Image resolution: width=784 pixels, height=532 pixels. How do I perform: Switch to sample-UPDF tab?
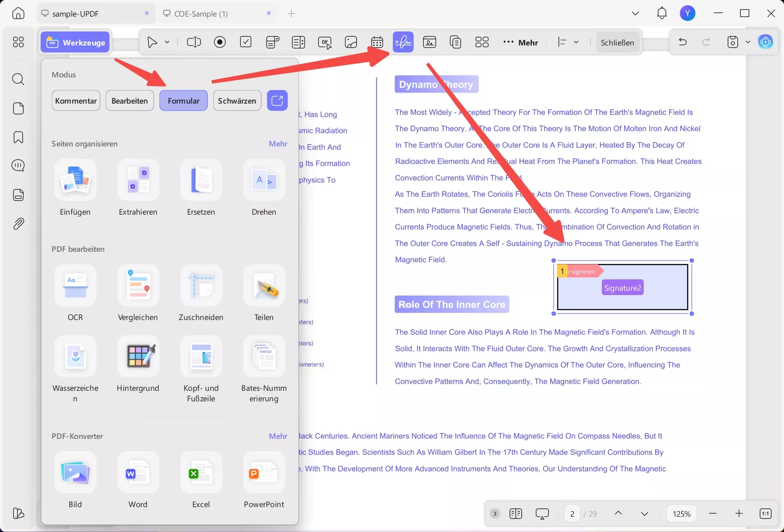[x=96, y=14]
